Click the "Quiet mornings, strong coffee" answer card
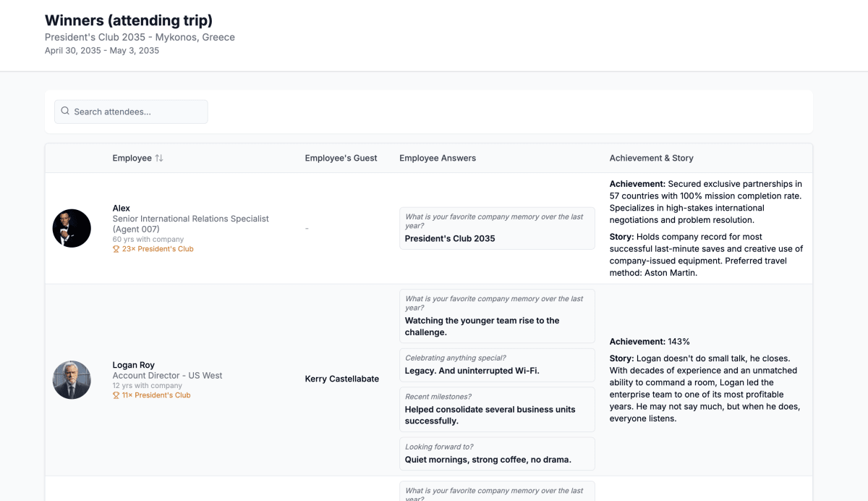This screenshot has width=868, height=501. [497, 454]
